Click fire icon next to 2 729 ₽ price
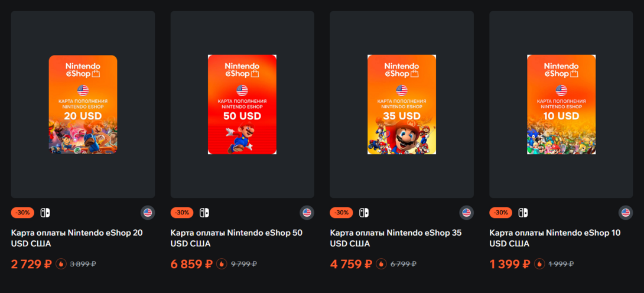Viewport: 644px width, 293px height. coord(61,264)
